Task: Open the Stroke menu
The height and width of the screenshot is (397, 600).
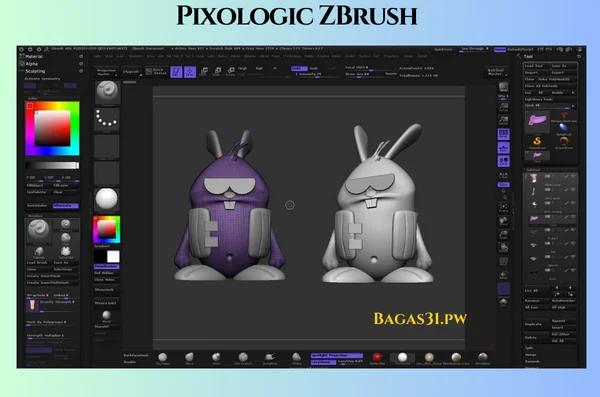Action: pyautogui.click(x=350, y=56)
